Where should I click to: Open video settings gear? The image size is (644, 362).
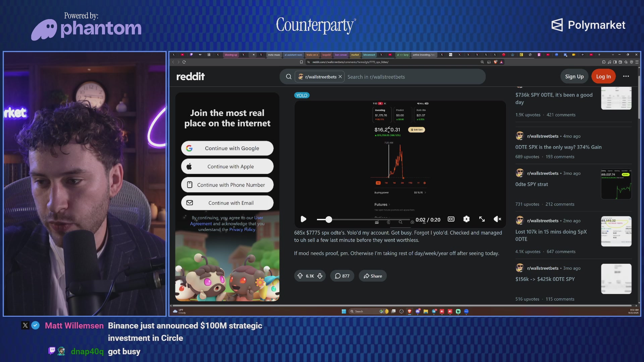(466, 219)
